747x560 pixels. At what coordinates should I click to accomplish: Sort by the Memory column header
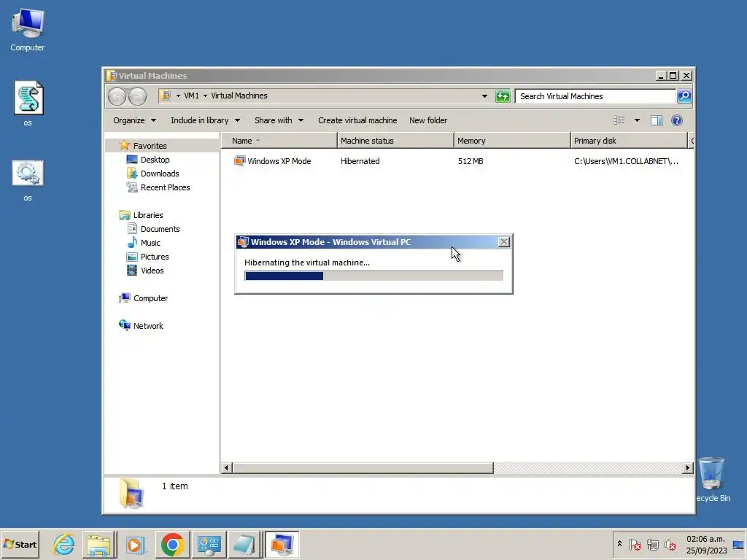(x=512, y=141)
